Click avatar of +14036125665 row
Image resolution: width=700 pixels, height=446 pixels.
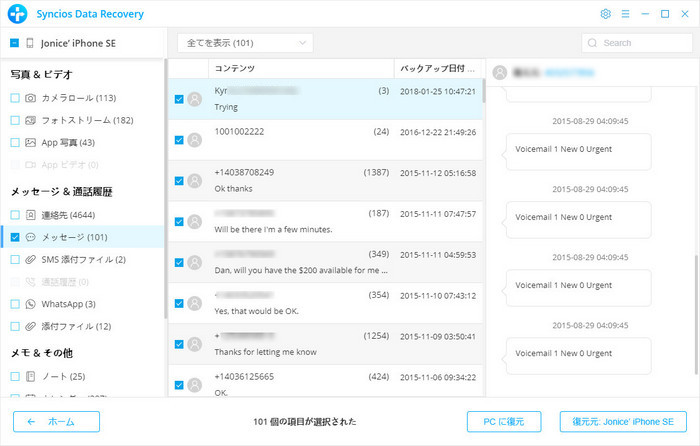(195, 385)
